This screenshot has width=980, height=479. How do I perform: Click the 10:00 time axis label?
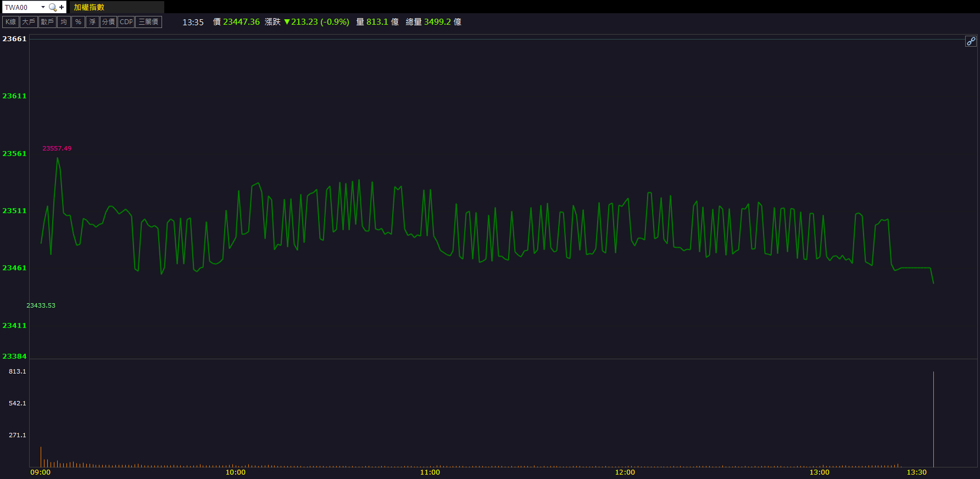coord(236,472)
